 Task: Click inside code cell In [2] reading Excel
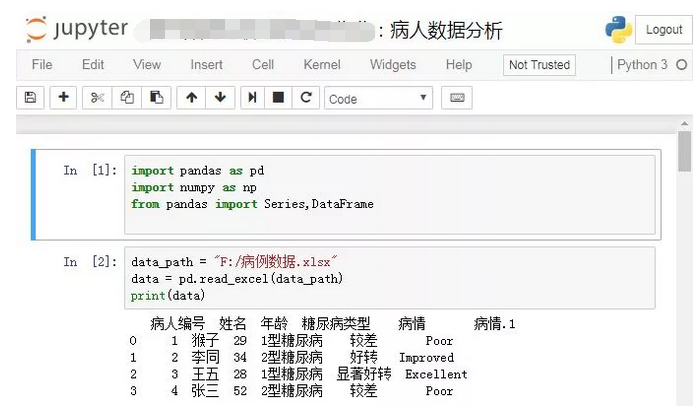[390, 278]
